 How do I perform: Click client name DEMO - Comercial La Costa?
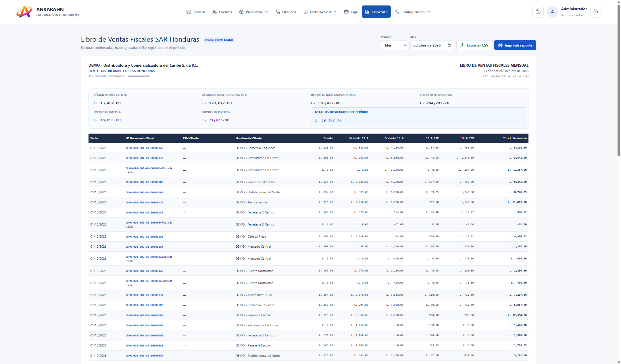tap(255, 305)
